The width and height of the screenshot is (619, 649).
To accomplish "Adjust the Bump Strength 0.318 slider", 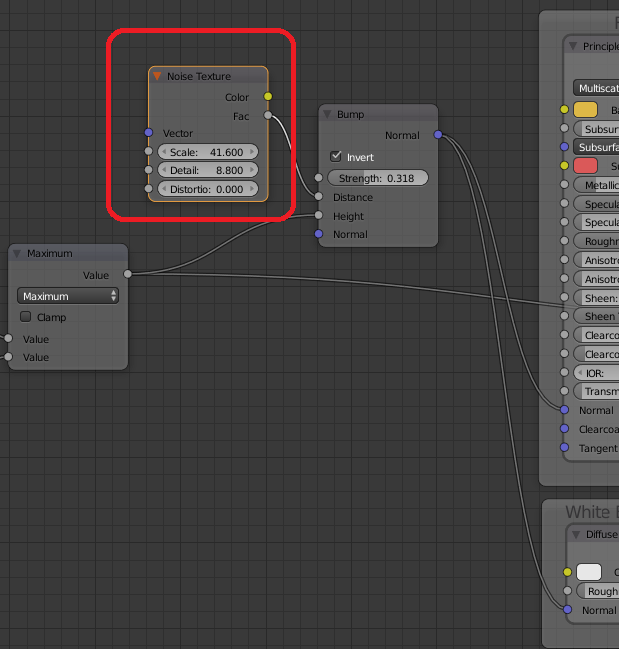I will [378, 178].
